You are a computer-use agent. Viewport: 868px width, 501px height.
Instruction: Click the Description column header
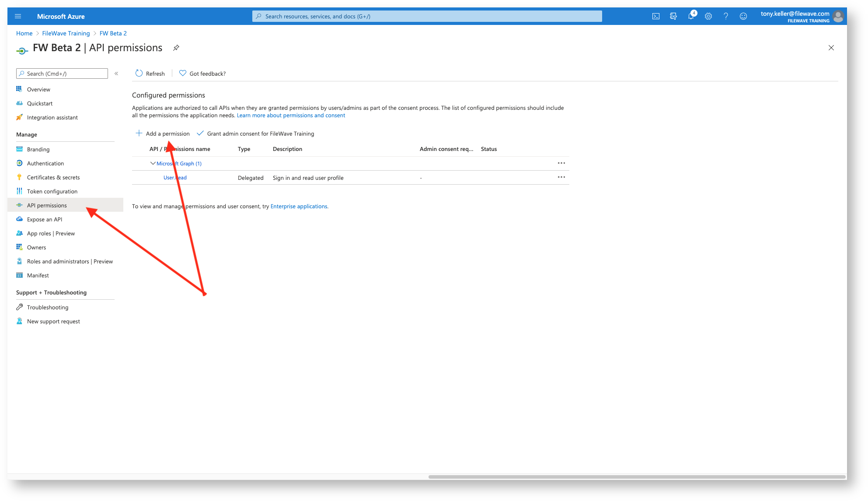[287, 149]
